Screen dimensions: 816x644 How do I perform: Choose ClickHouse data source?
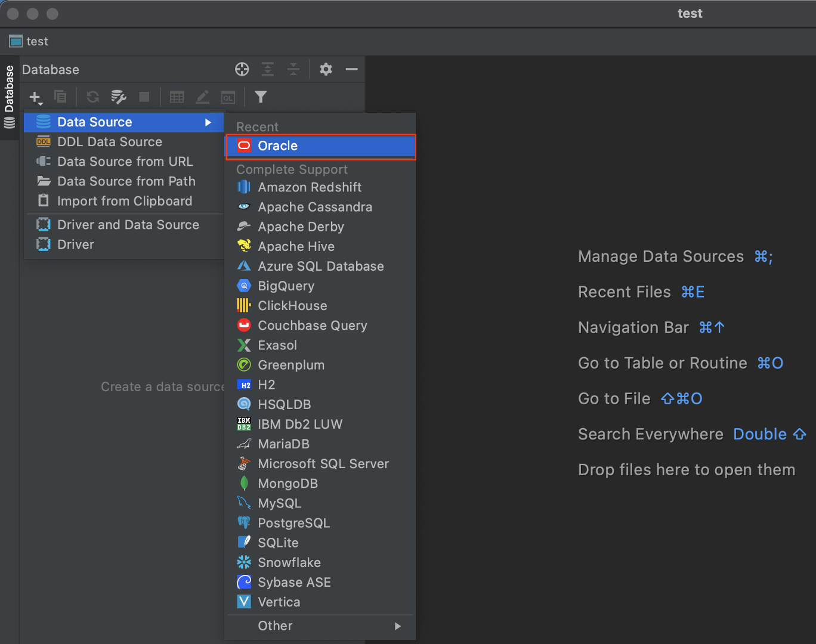320,305
